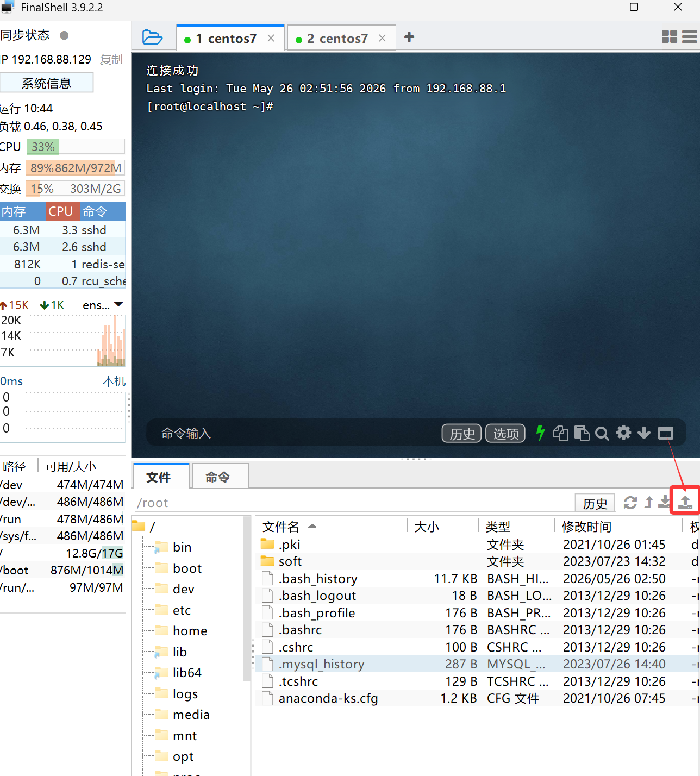Click the copy icon in command bar
This screenshot has height=776, width=700.
[561, 433]
